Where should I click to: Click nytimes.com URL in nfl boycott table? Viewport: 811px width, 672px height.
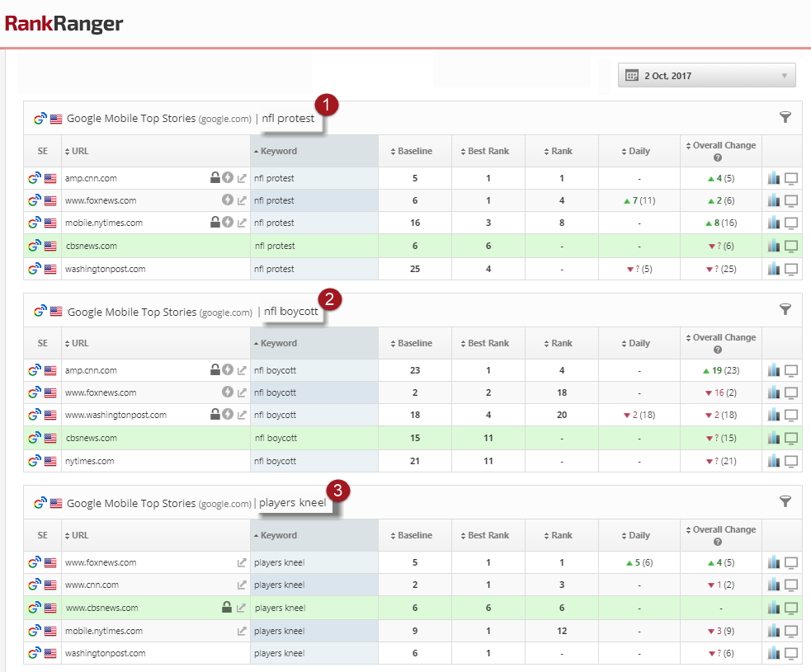[91, 461]
